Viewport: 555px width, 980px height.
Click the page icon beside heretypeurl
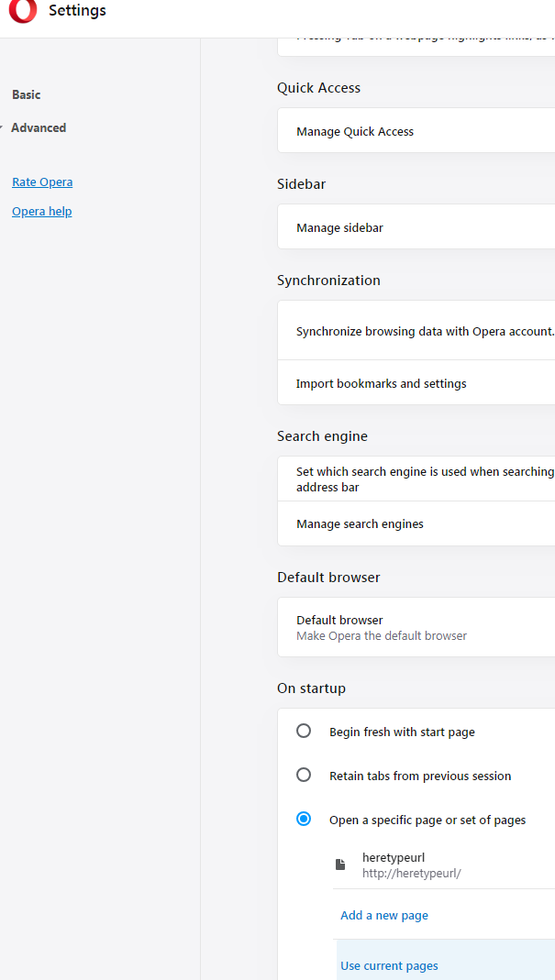coord(340,864)
